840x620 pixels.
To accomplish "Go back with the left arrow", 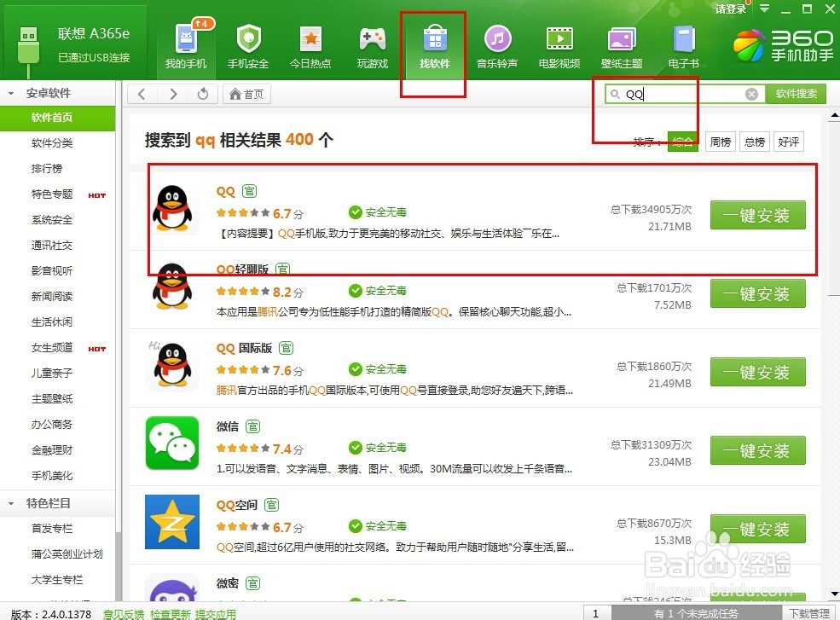I will click(142, 95).
